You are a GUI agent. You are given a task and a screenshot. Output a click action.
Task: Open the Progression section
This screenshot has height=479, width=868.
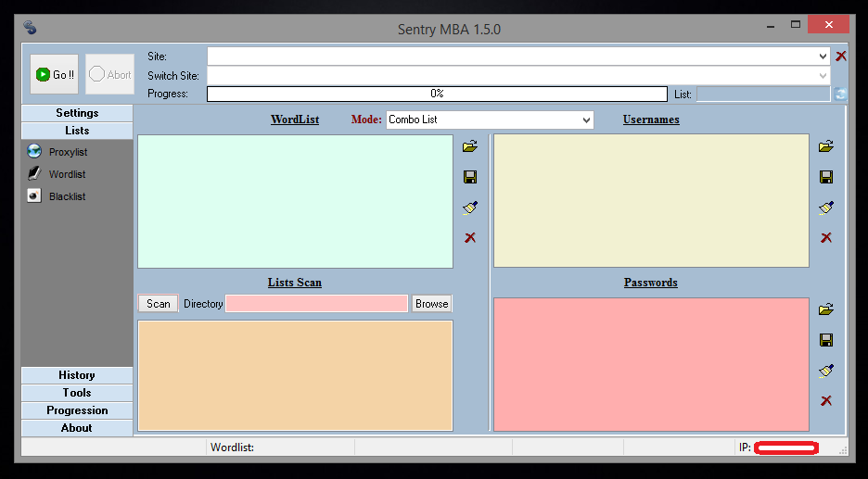(77, 410)
